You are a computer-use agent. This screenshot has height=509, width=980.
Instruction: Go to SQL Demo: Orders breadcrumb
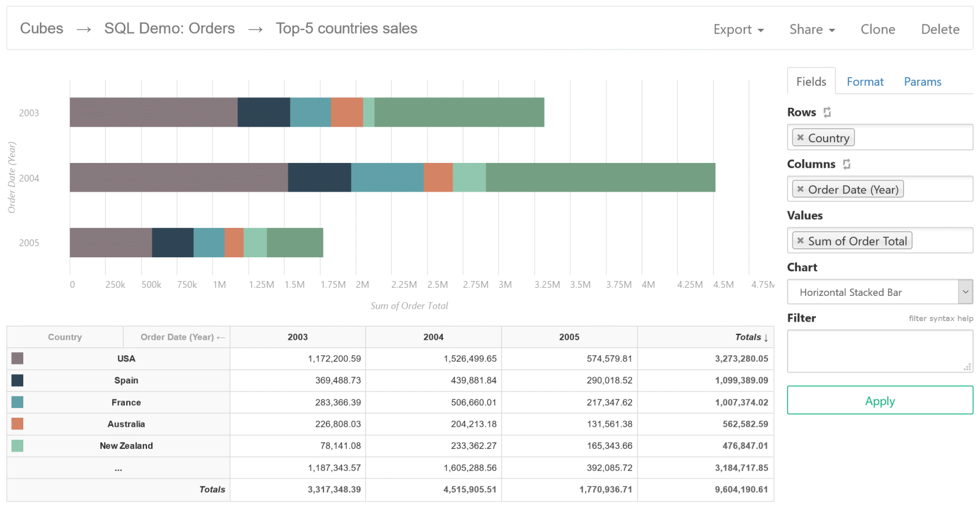pos(169,29)
